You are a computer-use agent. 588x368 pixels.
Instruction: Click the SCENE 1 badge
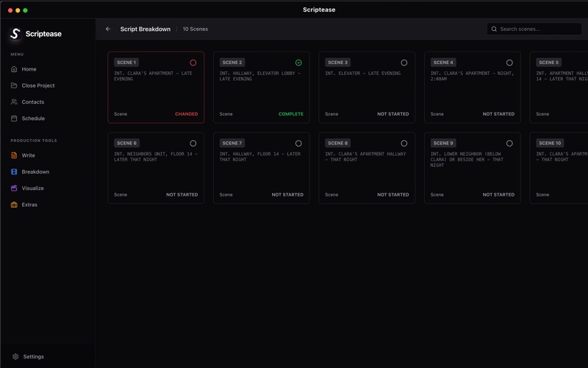click(126, 63)
